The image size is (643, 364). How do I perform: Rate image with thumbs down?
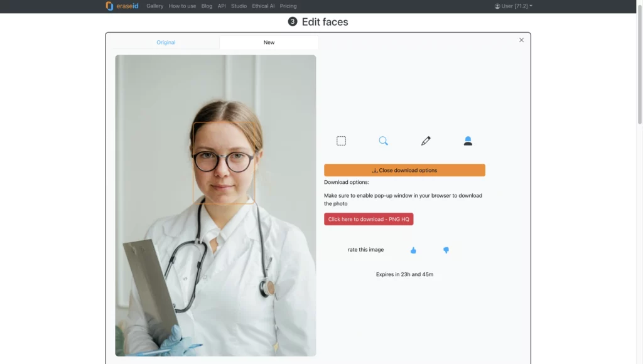pyautogui.click(x=446, y=250)
